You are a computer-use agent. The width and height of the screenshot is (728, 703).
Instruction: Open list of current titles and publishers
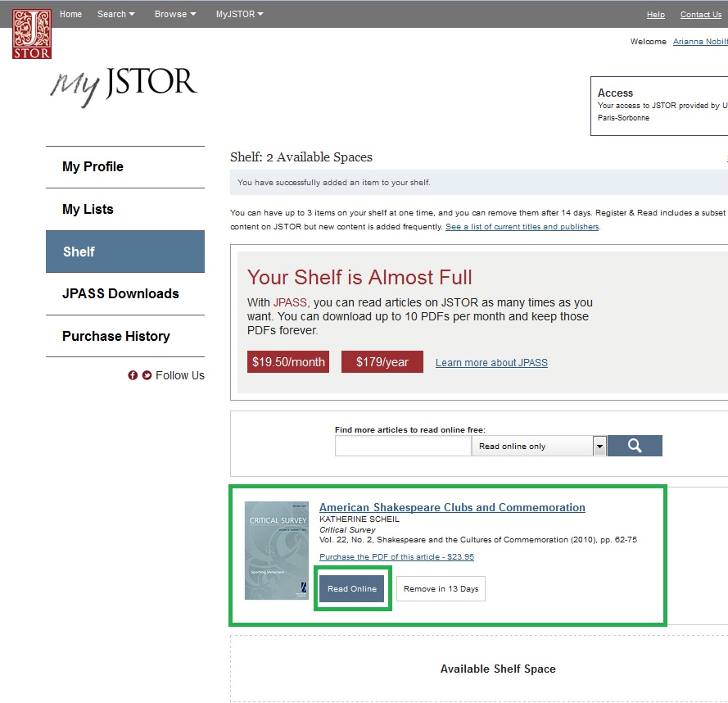coord(522,227)
